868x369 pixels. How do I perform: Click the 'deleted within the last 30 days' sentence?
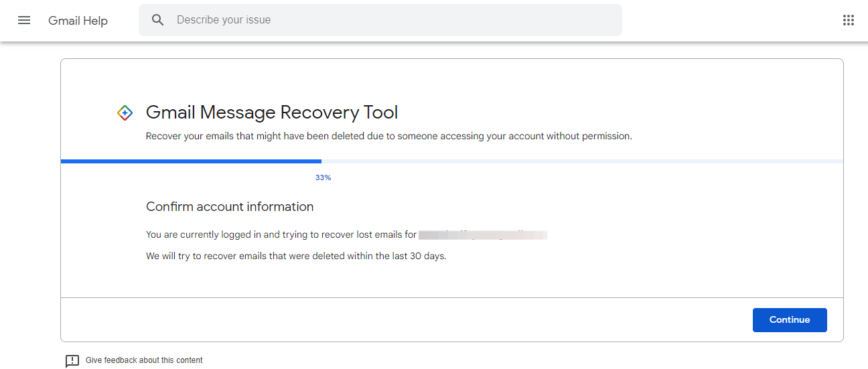click(x=296, y=256)
